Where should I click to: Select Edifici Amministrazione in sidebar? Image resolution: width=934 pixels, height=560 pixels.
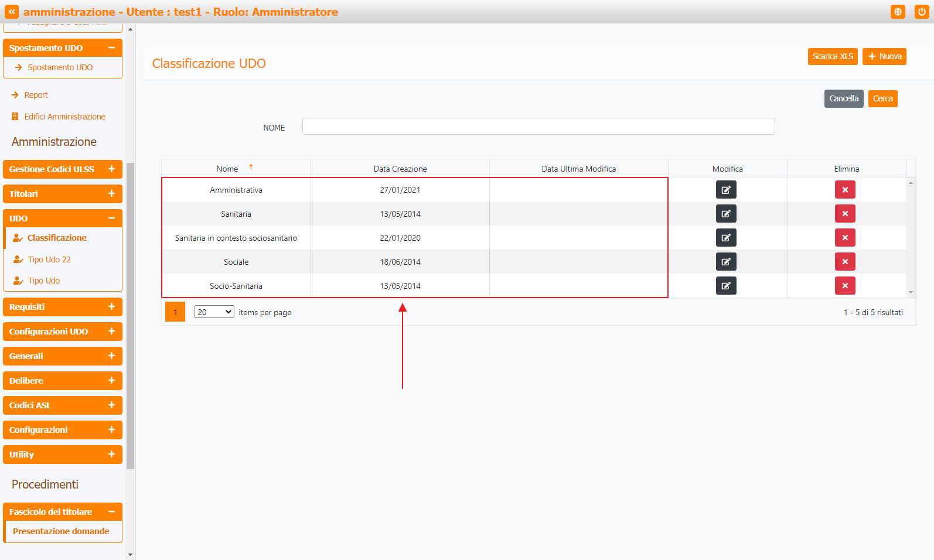click(x=64, y=117)
